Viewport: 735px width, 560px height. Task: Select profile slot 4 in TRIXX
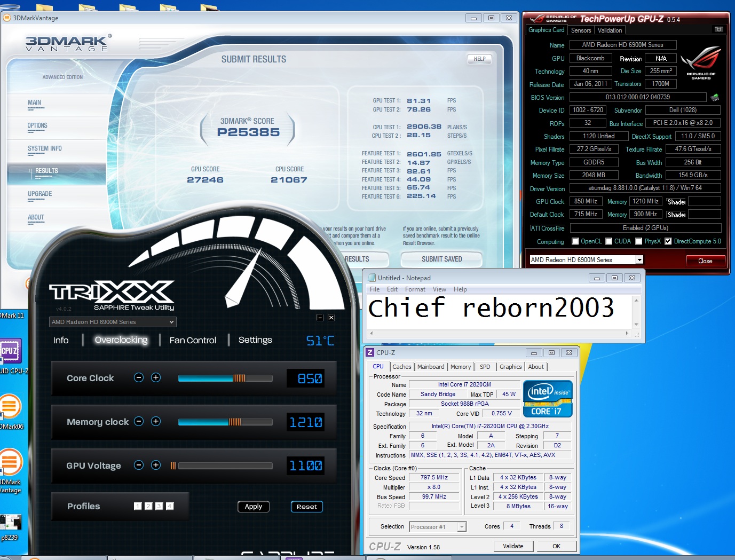coord(170,506)
